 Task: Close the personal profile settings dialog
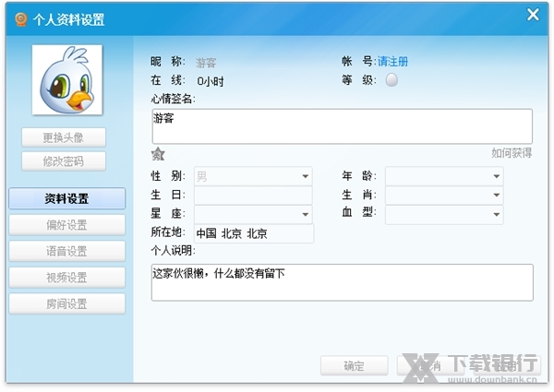pyautogui.click(x=533, y=15)
